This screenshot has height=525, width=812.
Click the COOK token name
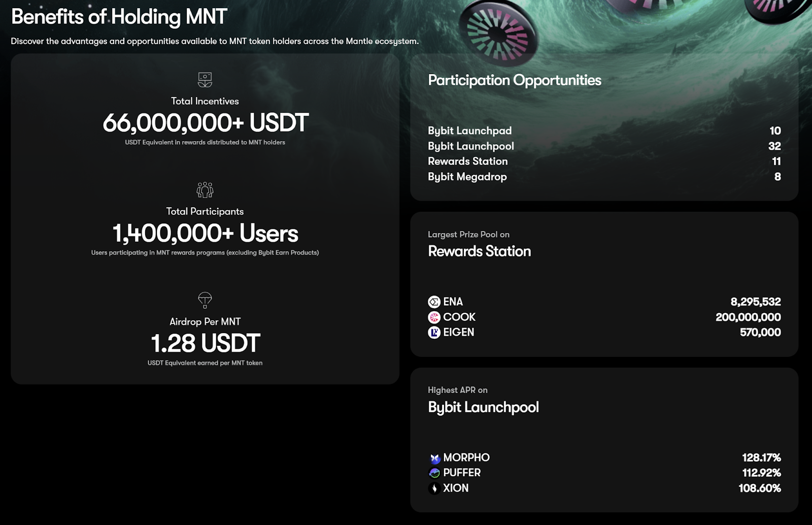459,317
